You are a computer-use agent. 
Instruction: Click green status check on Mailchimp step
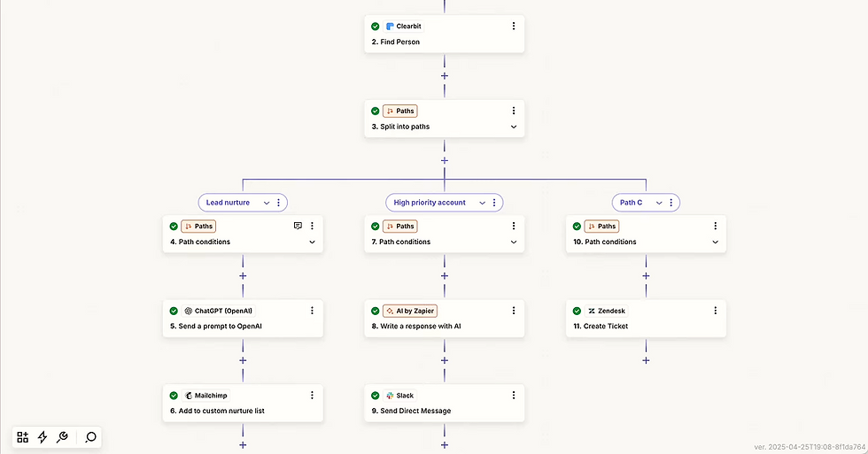[x=174, y=396]
